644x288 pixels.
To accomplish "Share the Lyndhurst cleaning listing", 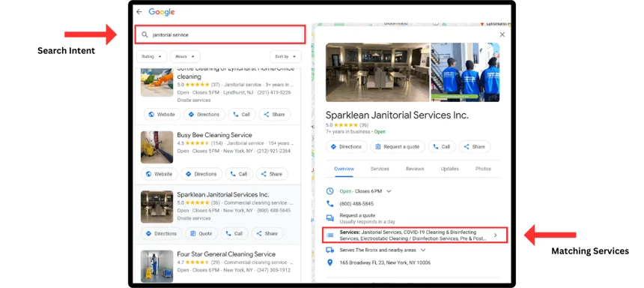I will tap(274, 115).
